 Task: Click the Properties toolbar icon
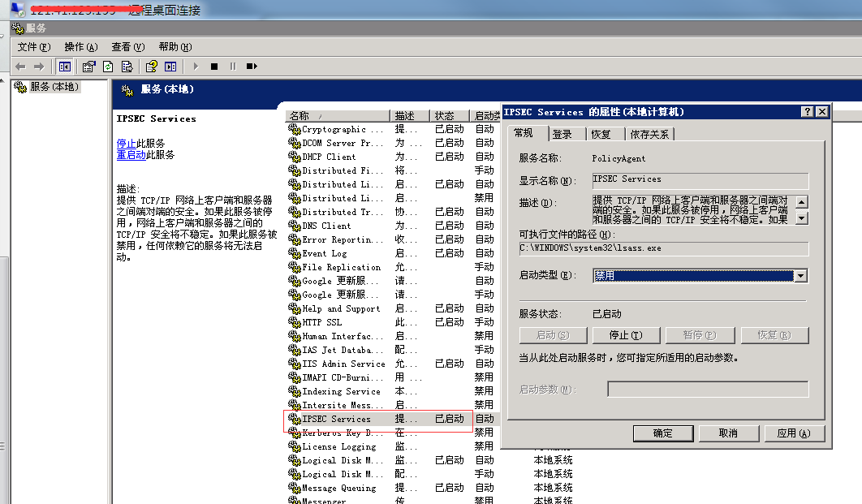pyautogui.click(x=88, y=67)
